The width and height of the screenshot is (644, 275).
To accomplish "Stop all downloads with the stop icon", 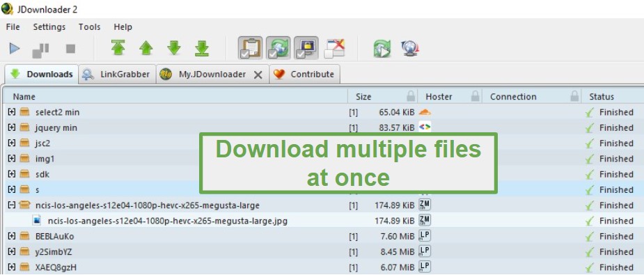I will (x=70, y=49).
